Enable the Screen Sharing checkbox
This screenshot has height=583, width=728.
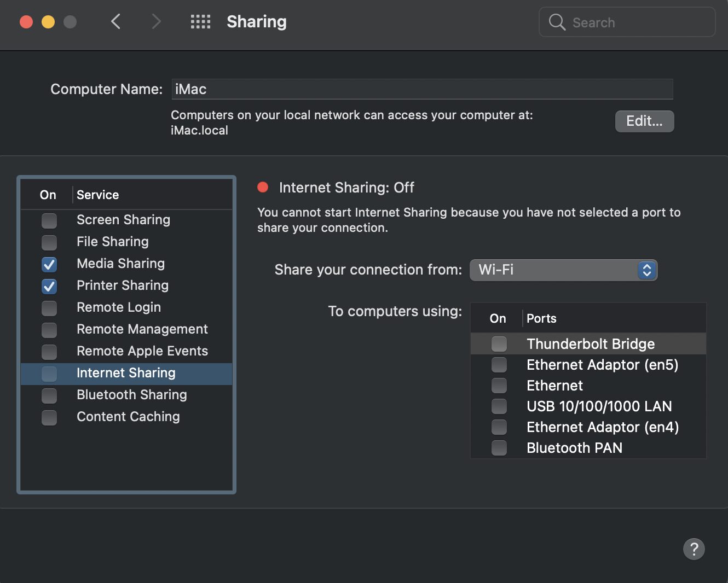(49, 220)
